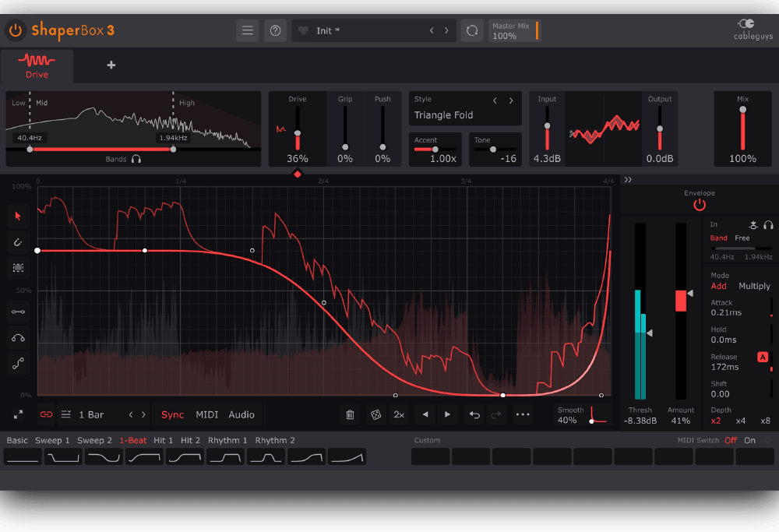Click the Mix slider handle

point(742,110)
